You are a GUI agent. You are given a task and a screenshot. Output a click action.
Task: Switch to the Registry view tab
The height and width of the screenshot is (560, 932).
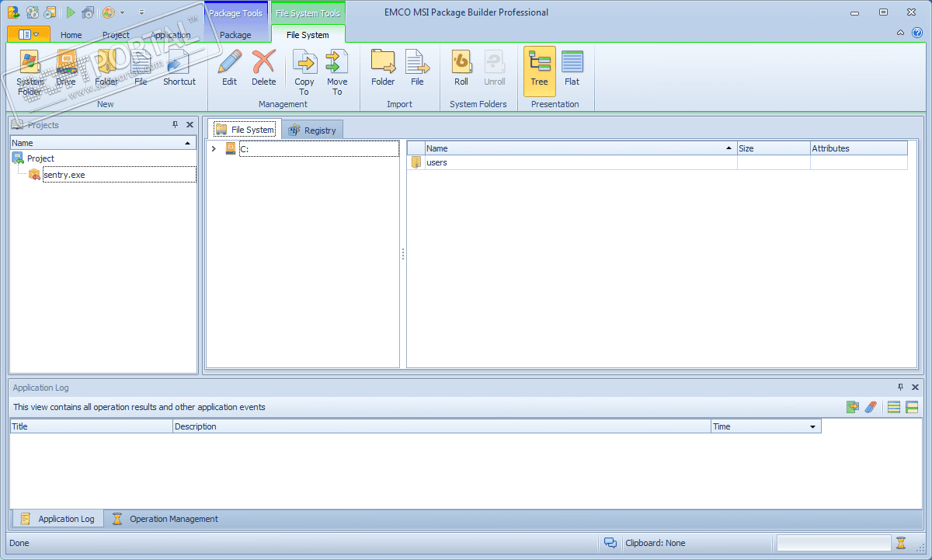point(312,130)
